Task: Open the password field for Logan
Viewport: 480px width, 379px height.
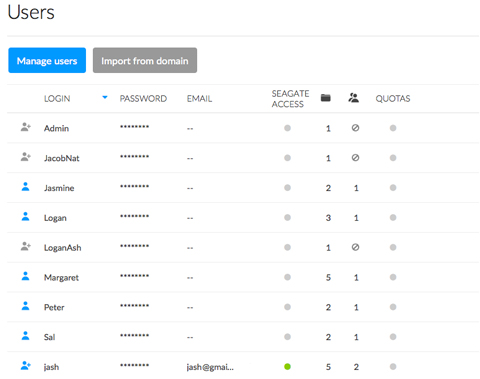Action: point(135,216)
